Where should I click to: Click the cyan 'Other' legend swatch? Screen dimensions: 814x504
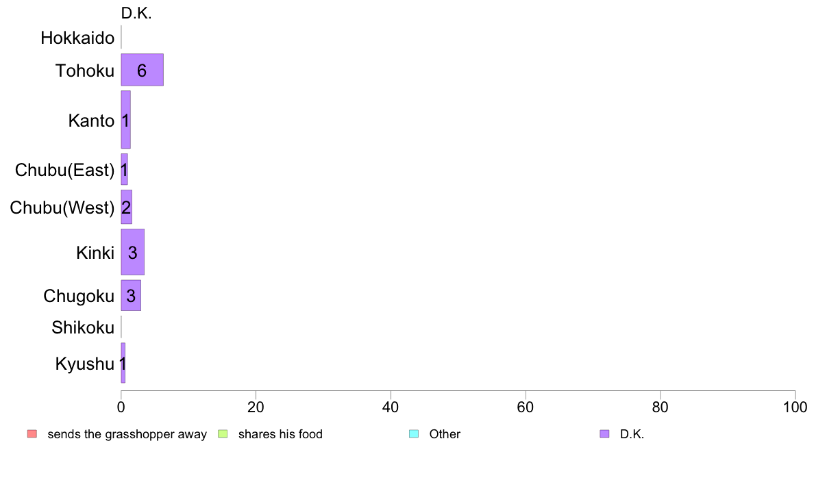(x=414, y=434)
